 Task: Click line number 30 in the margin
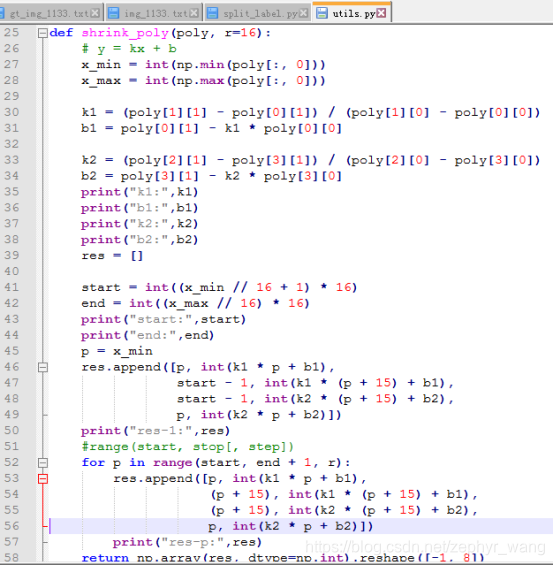12,112
